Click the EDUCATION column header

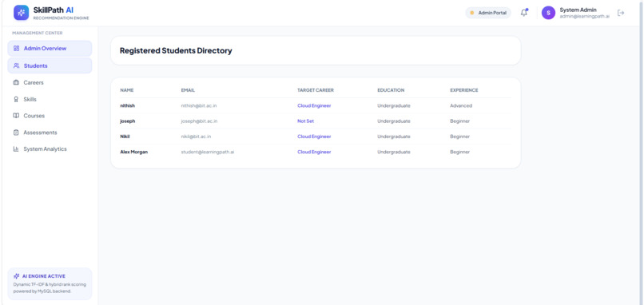point(391,90)
